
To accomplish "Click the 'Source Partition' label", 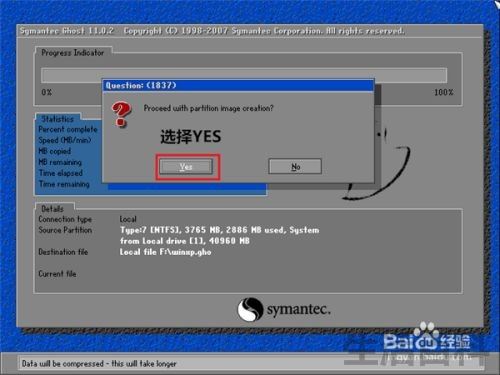I will click(x=65, y=230).
